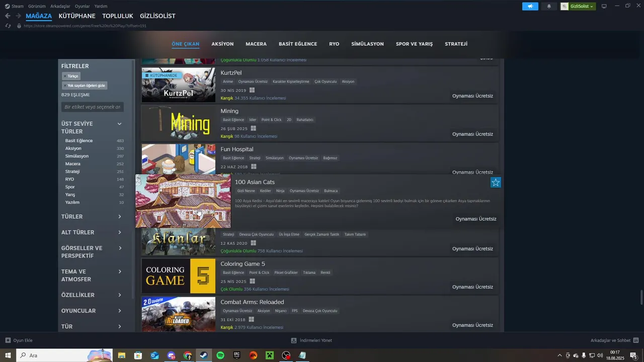Screen dimensions: 644x362
Task: Go forward with the right arrow
Action: (x=19, y=16)
